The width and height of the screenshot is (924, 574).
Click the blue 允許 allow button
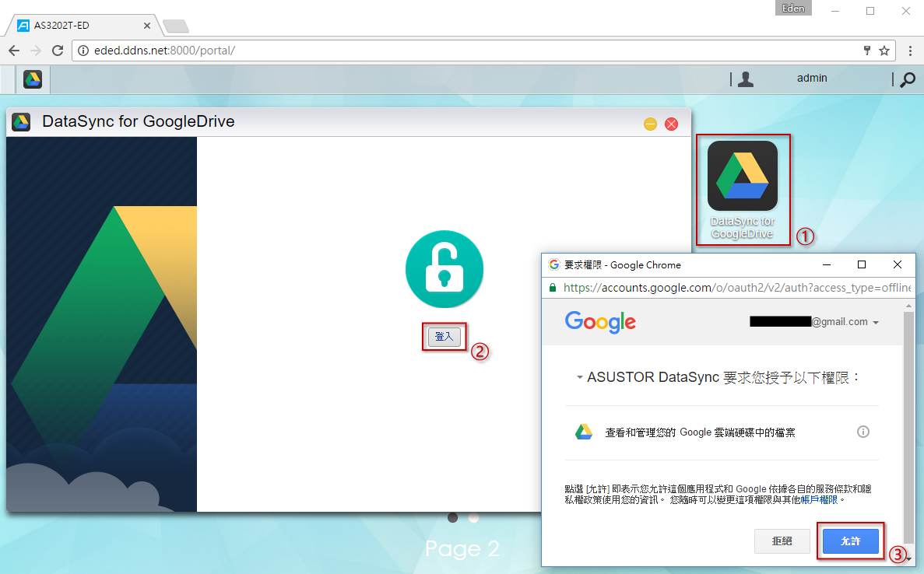pyautogui.click(x=850, y=541)
